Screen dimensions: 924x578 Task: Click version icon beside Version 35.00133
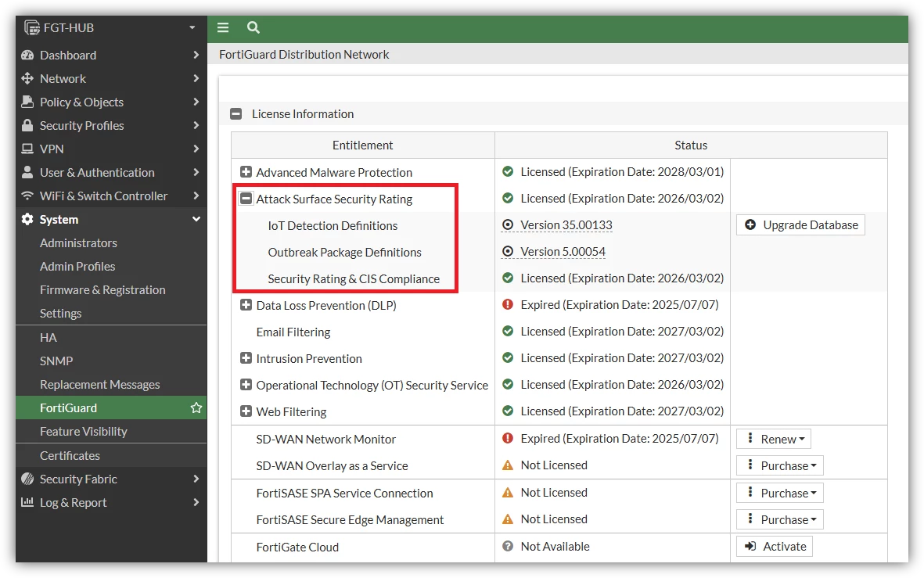pos(507,224)
